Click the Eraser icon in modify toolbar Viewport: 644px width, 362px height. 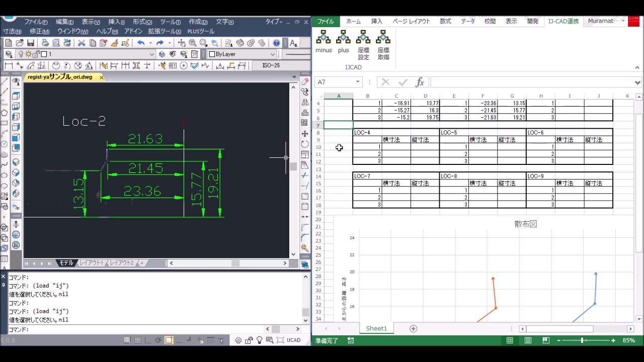[305, 81]
